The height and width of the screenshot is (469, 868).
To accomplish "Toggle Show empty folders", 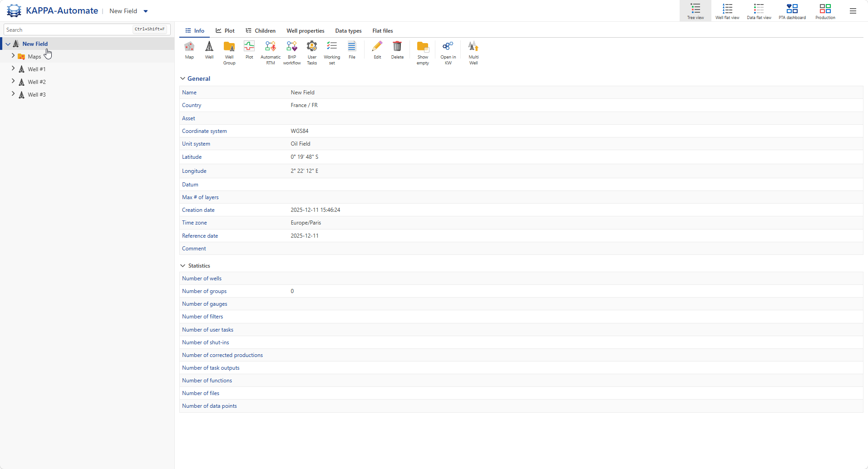I will point(423,53).
